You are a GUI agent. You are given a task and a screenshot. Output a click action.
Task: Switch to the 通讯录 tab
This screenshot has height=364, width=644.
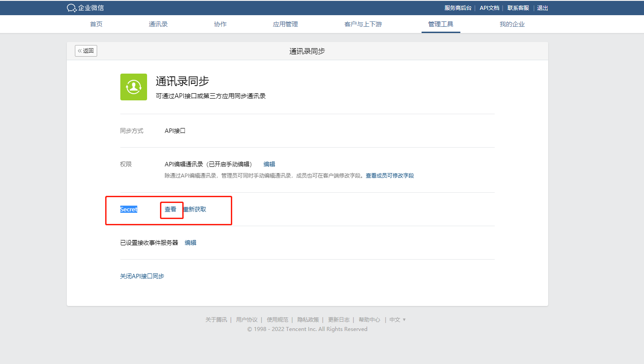(158, 24)
